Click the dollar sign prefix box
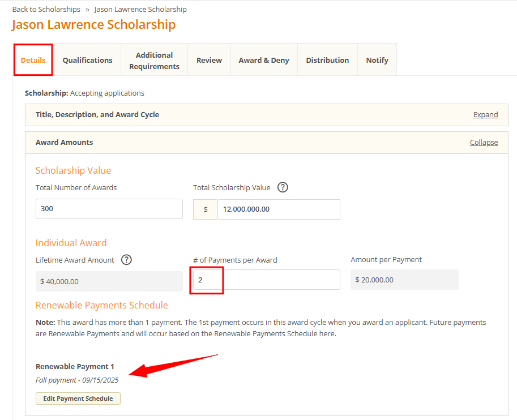The height and width of the screenshot is (420, 517). coord(205,209)
